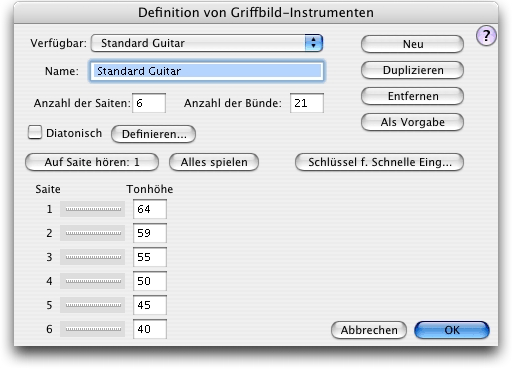Focus the Name text field

(x=207, y=71)
